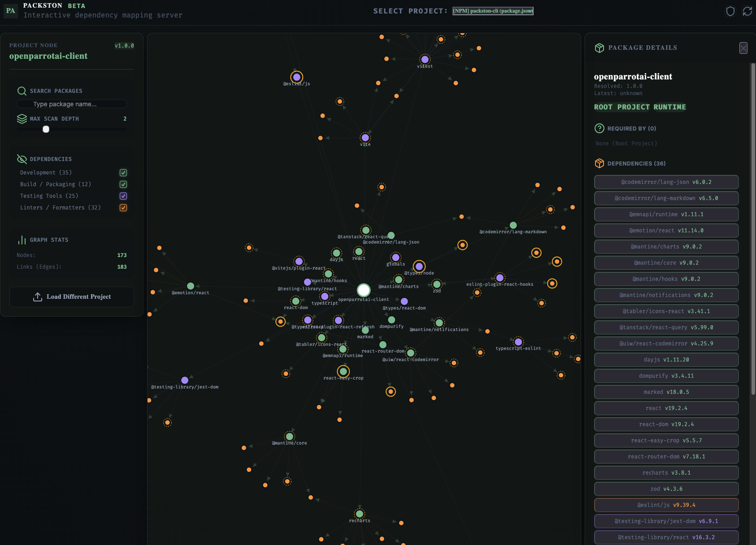The image size is (756, 545).
Task: Click the upload icon on Load Different Project
Action: tap(38, 297)
